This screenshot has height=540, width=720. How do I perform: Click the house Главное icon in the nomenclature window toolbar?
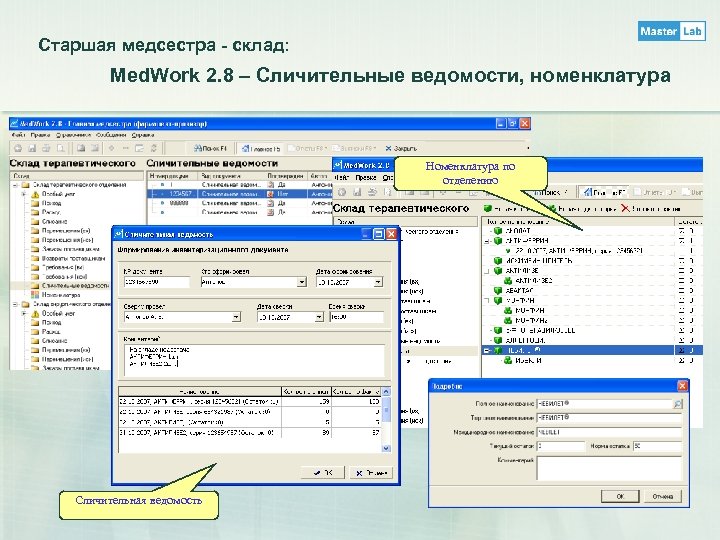(x=587, y=192)
